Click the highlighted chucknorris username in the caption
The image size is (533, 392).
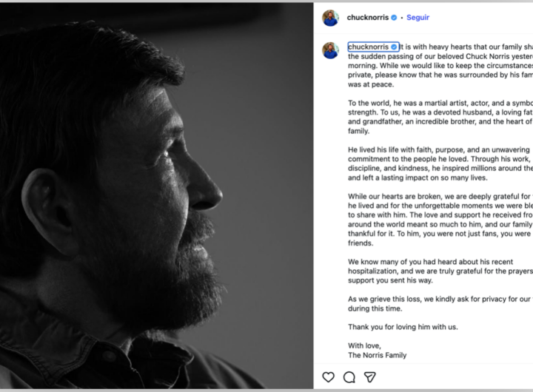point(369,46)
